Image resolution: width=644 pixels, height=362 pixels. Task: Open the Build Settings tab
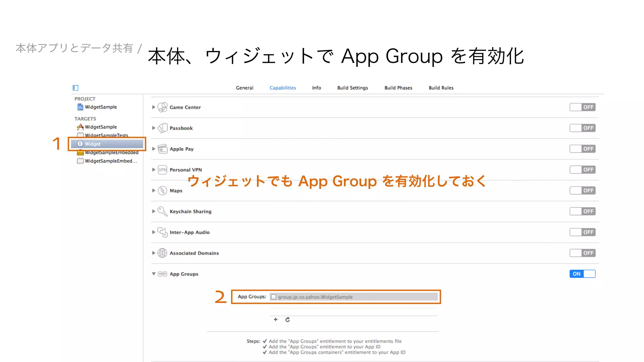click(x=353, y=88)
